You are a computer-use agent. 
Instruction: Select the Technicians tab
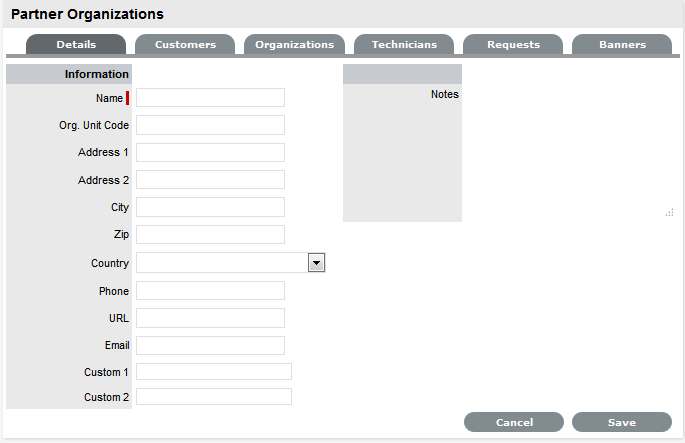403,45
